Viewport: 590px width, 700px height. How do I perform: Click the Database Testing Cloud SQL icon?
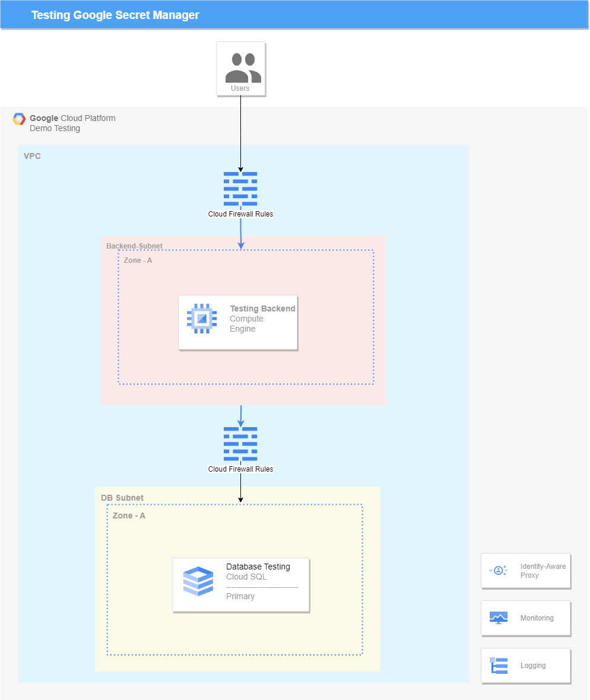pyautogui.click(x=198, y=582)
